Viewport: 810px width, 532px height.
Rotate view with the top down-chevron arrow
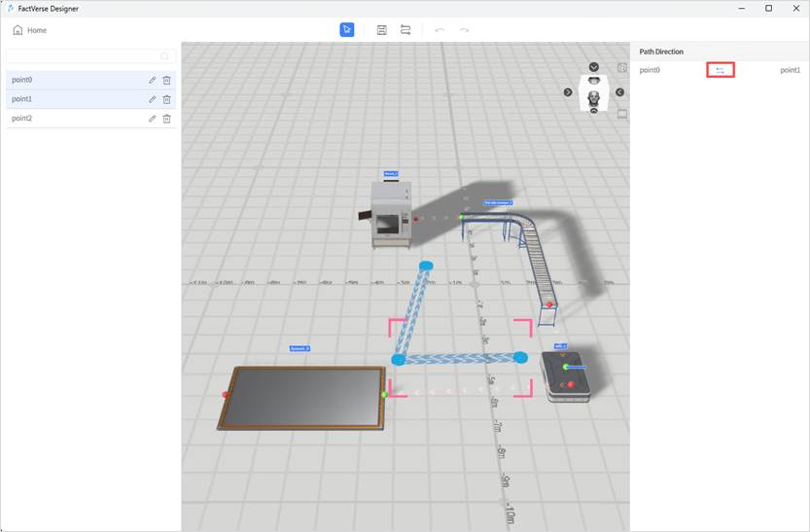tap(594, 67)
